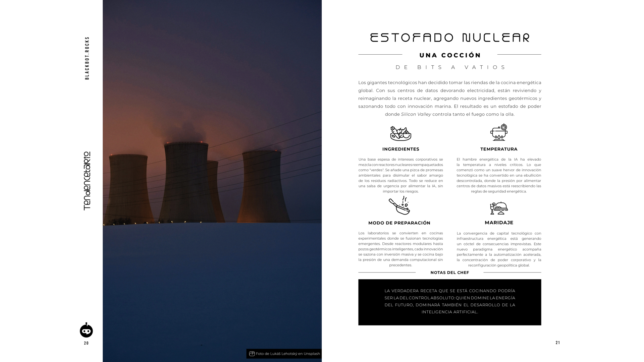Click the frying pan preparation icon
This screenshot has width=644, height=362.
399,205
